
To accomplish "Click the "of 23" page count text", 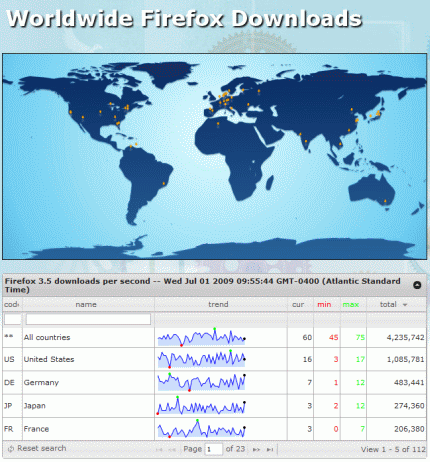I will 235,449.
